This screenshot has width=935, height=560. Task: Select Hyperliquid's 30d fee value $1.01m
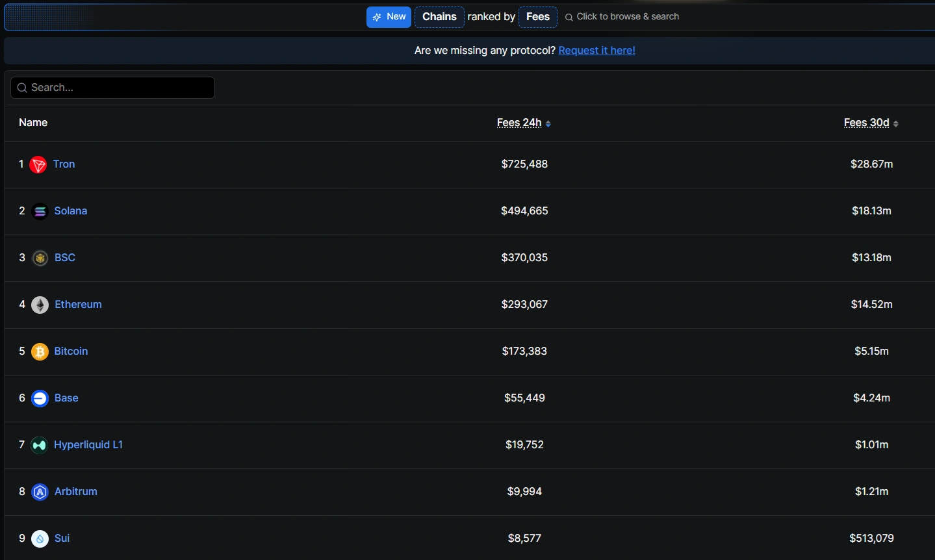(x=872, y=445)
